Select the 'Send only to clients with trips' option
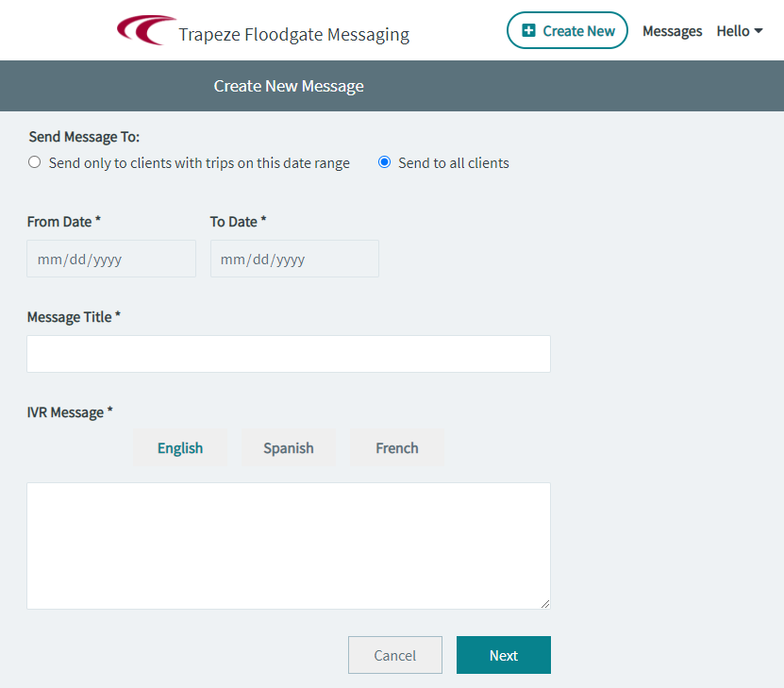 pos(34,161)
